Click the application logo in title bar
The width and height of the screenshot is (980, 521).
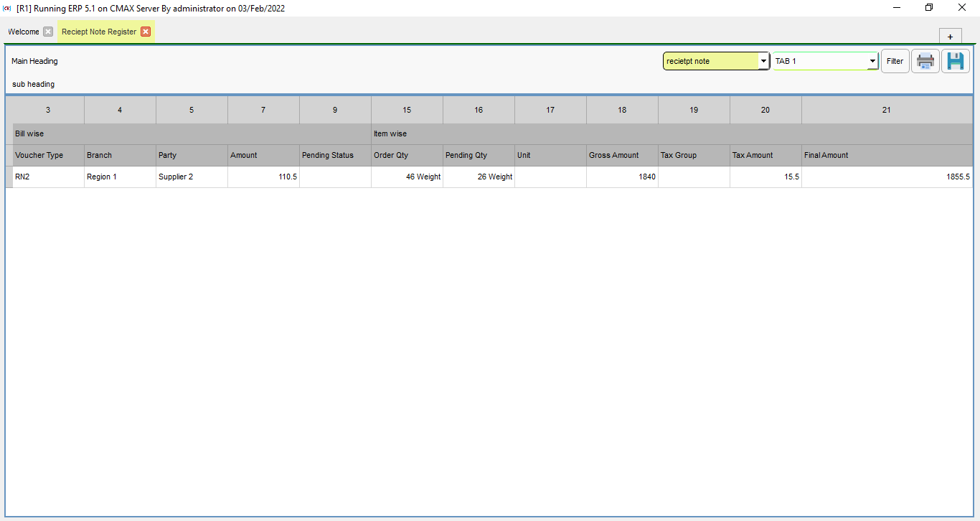click(7, 8)
